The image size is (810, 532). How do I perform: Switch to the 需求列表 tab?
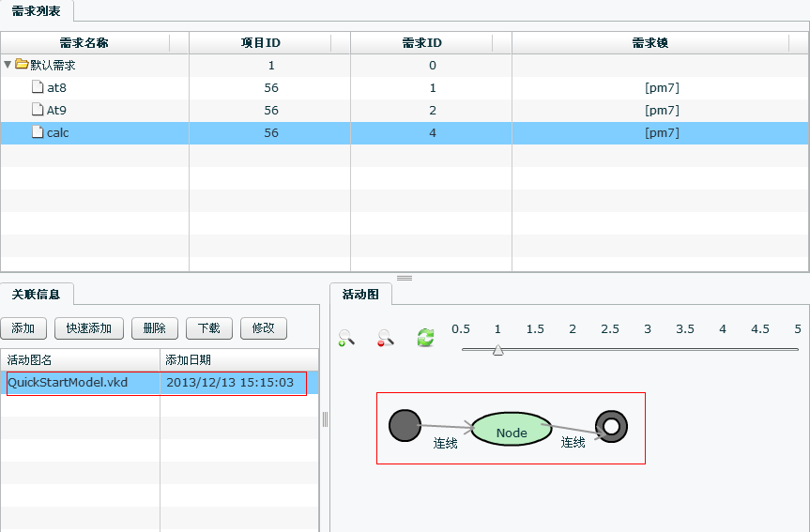pyautogui.click(x=37, y=10)
